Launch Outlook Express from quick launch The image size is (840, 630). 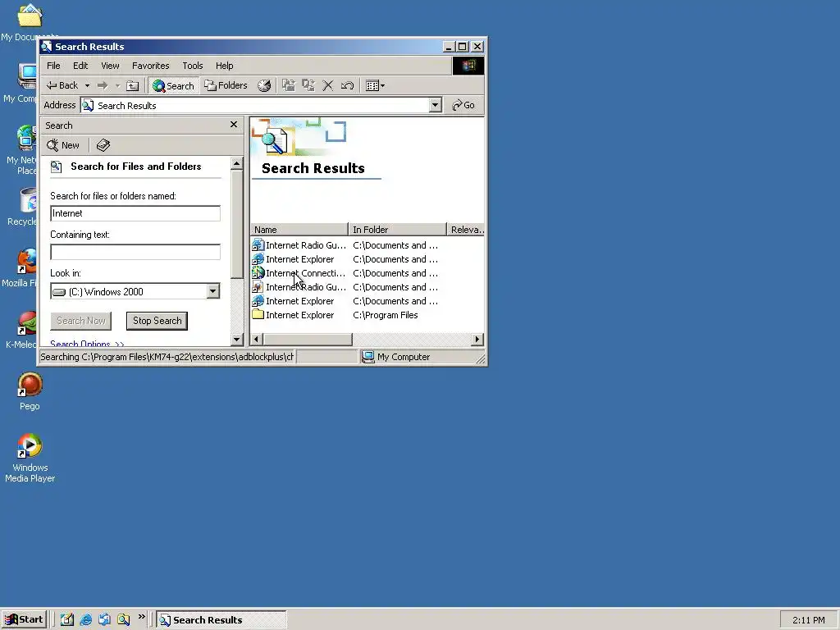tap(104, 620)
